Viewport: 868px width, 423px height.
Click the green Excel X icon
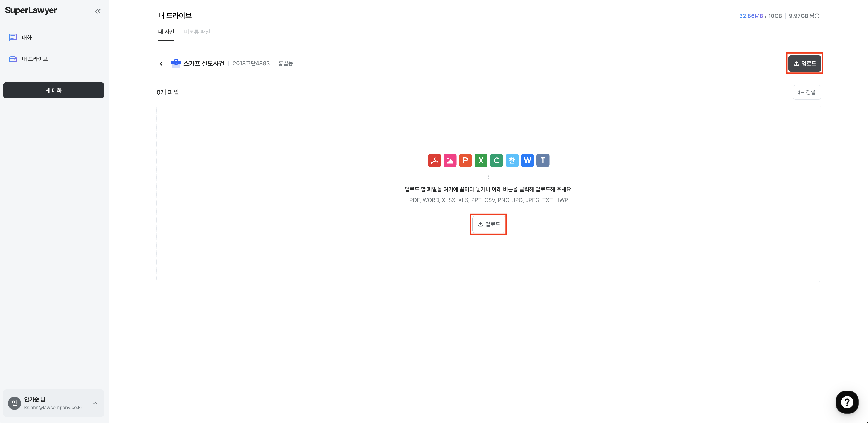(x=481, y=160)
